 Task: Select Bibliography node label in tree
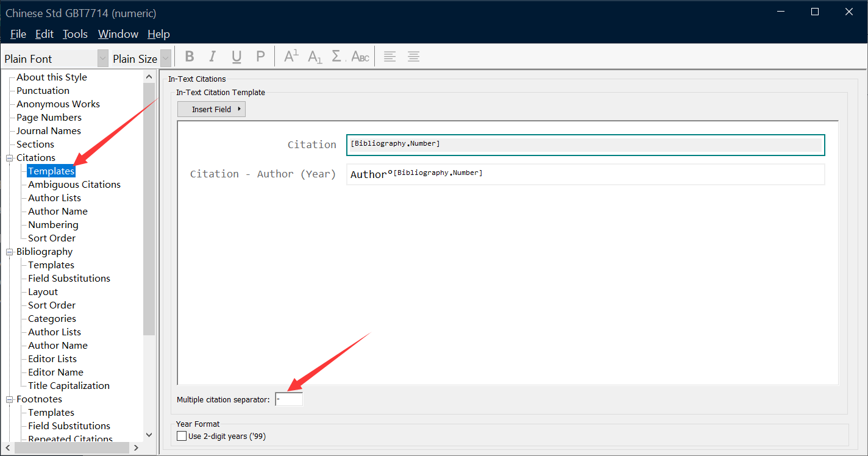44,252
